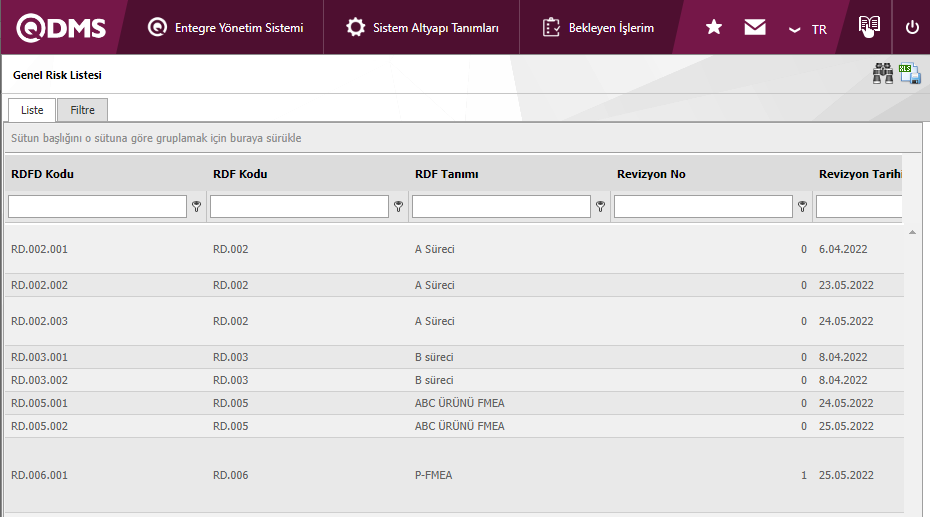The image size is (930, 517).
Task: Open filter options for RDFD Kodu column
Action: point(196,206)
